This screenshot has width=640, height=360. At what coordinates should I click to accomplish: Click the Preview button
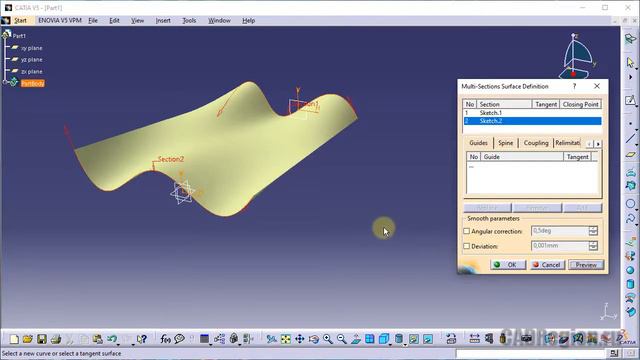pyautogui.click(x=586, y=265)
